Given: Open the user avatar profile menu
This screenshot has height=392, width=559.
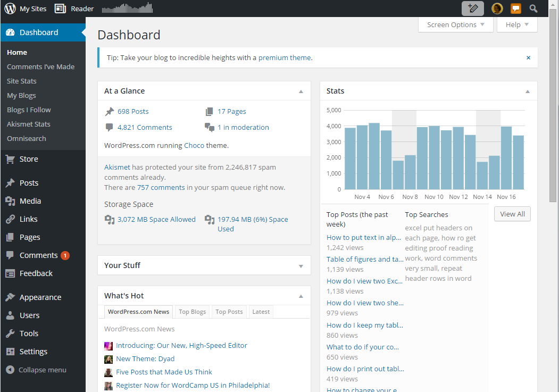Looking at the screenshot, I should [x=497, y=9].
